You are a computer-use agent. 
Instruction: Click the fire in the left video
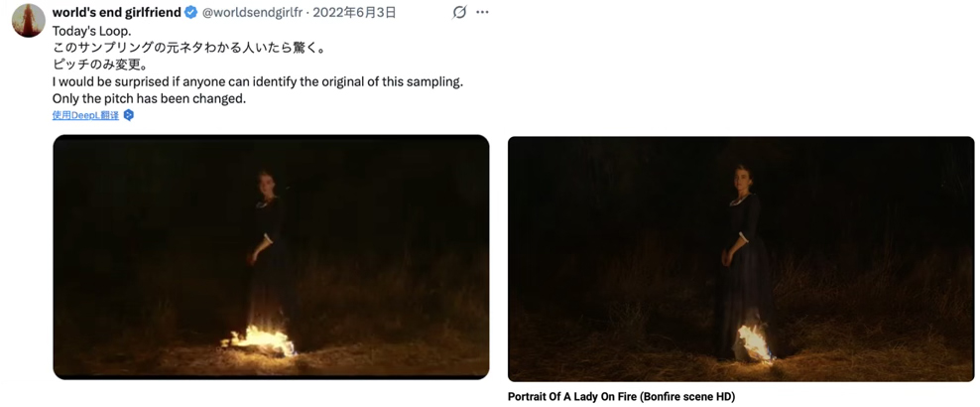260,339
